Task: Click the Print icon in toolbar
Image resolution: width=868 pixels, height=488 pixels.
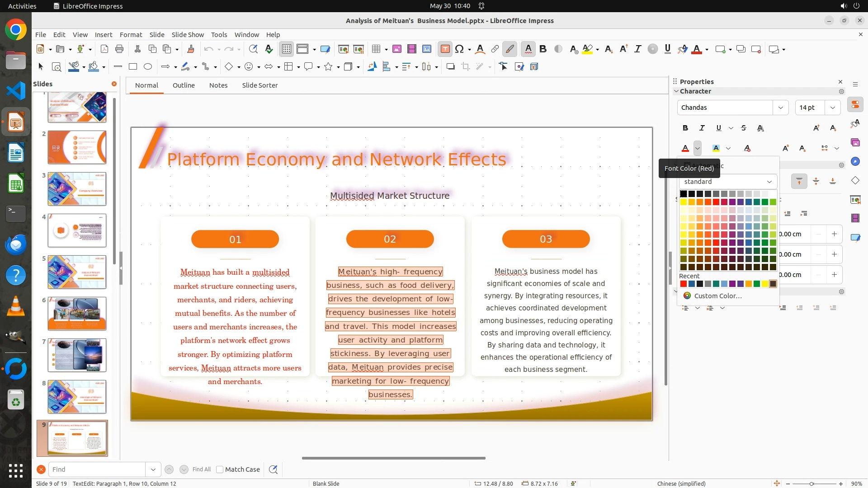Action: click(119, 49)
